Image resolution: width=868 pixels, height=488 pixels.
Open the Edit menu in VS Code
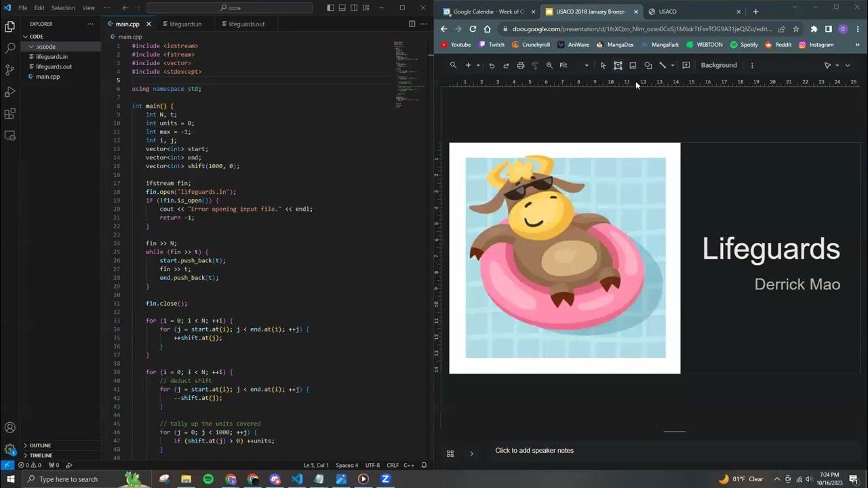coord(39,8)
